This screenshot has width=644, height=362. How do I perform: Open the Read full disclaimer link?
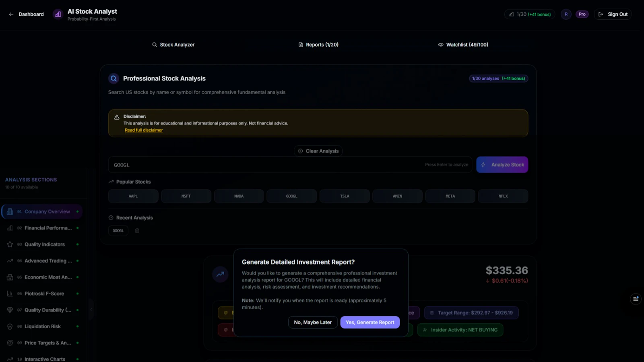point(144,130)
